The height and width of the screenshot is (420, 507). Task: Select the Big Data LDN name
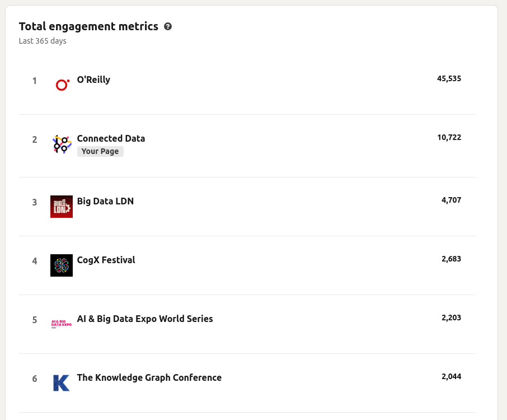[x=105, y=201]
